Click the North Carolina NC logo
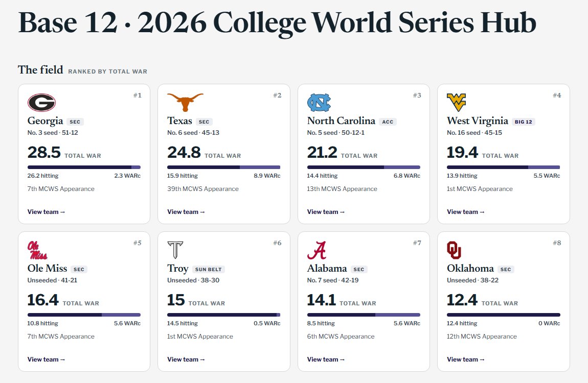 tap(319, 103)
